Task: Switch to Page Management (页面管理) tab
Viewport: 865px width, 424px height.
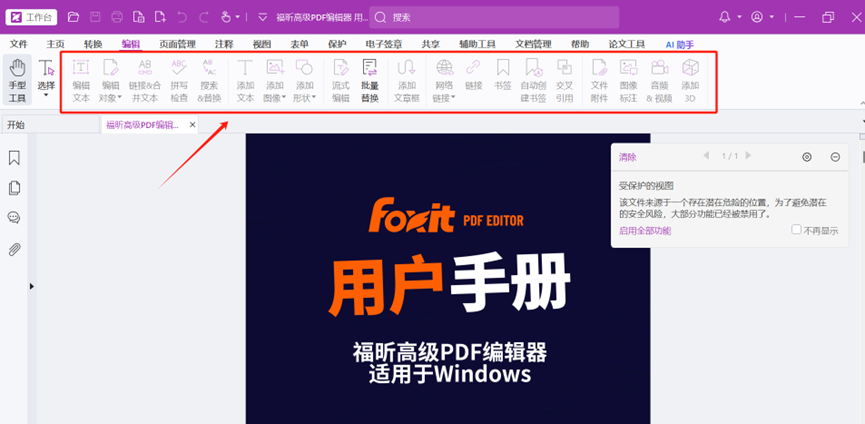Action: pyautogui.click(x=177, y=44)
